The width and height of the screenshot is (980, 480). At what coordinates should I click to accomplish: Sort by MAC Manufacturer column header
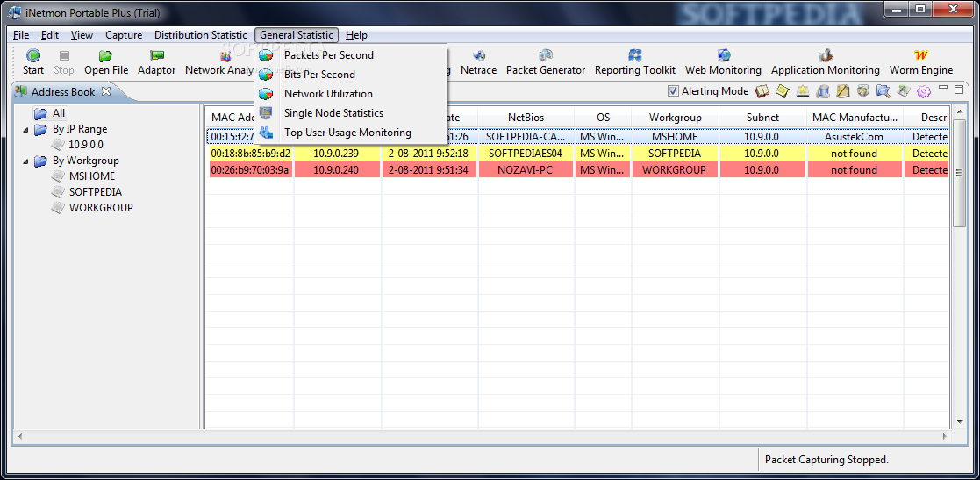[855, 117]
